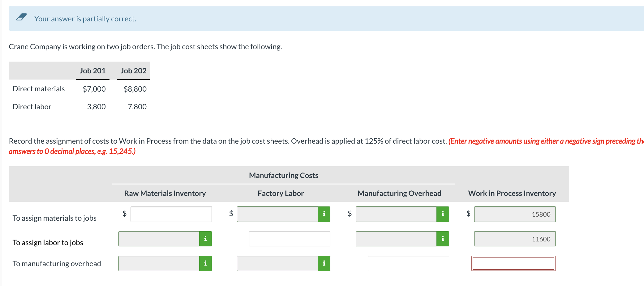The height and width of the screenshot is (286, 644).
Task: Click info icon for Factory Labor overhead row
Action: pos(324,263)
